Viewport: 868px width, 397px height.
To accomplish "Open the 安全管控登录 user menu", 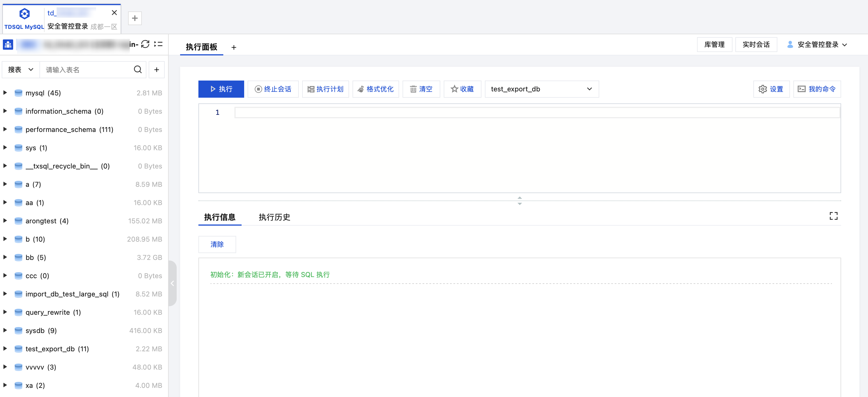I will pos(817,45).
